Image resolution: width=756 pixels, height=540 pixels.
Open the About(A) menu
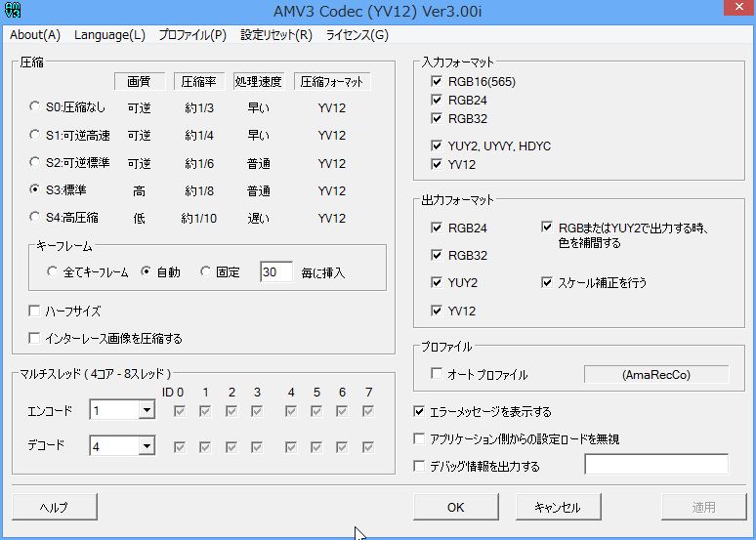(34, 35)
